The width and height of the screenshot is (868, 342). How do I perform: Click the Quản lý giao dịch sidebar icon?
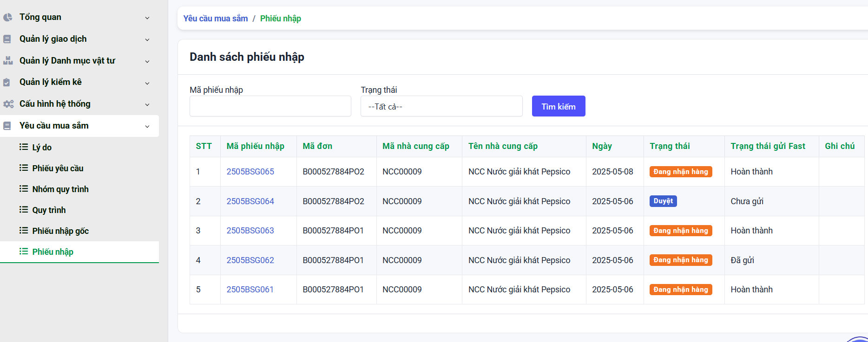(x=7, y=39)
